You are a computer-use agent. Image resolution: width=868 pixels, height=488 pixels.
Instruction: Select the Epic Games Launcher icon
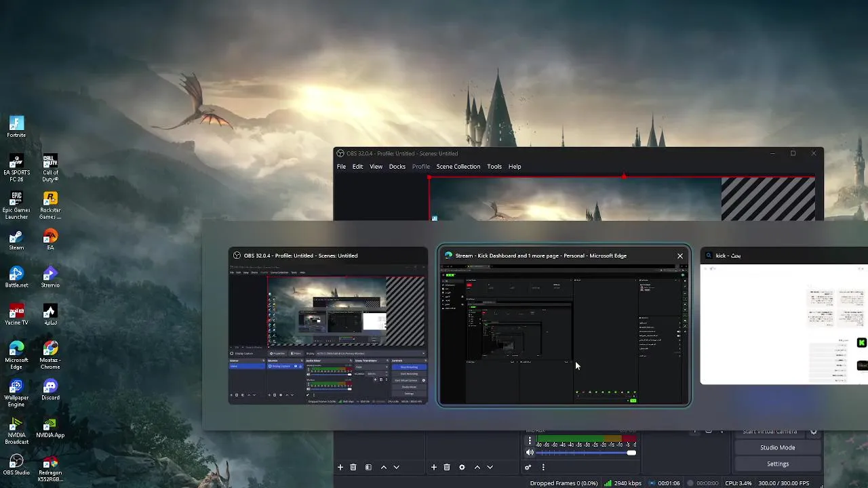pos(16,205)
